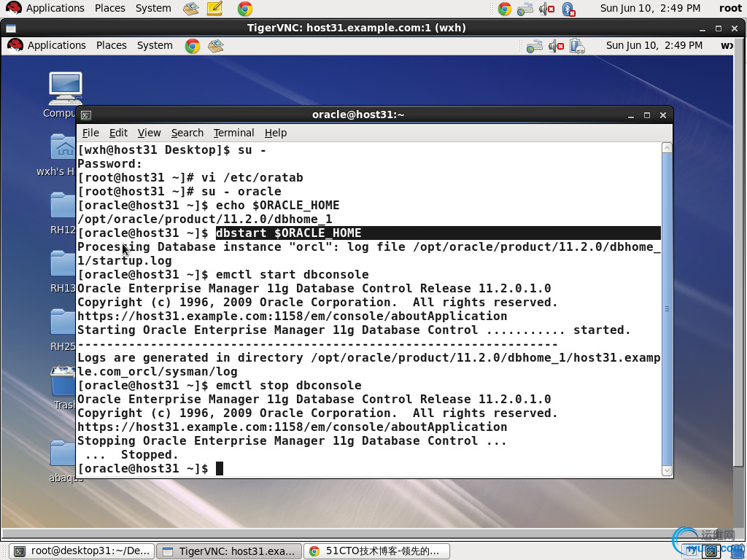Launch Chrome from the outer top panel
This screenshot has height=560, width=747.
245,9
